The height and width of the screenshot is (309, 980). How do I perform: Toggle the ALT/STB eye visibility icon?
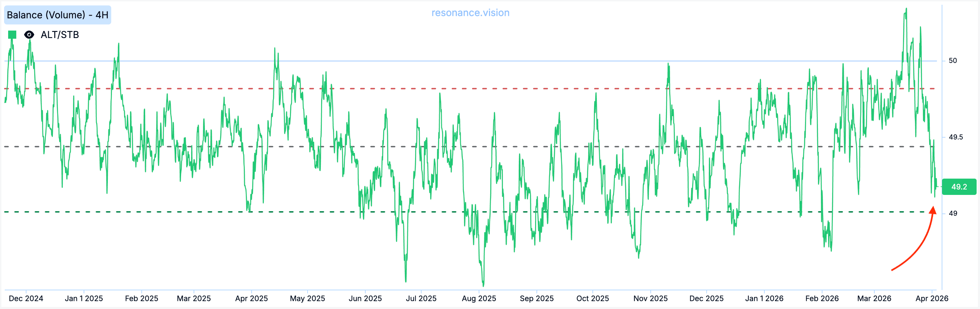coord(29,35)
